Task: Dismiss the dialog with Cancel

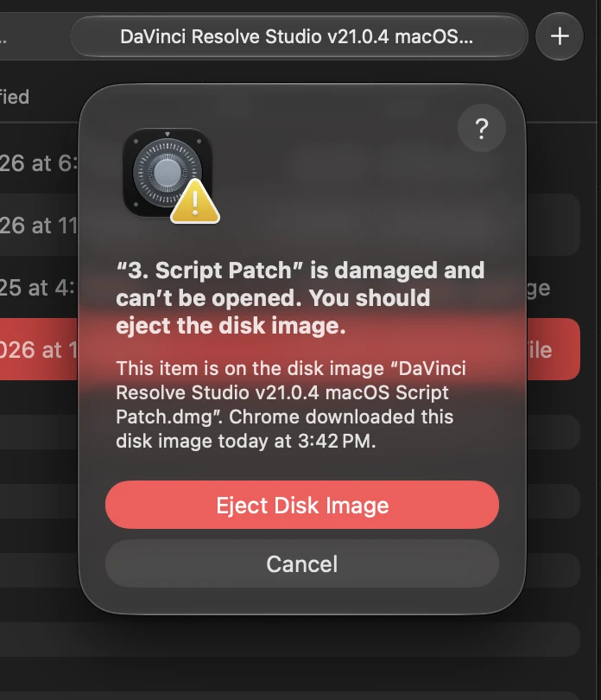Action: click(x=302, y=563)
